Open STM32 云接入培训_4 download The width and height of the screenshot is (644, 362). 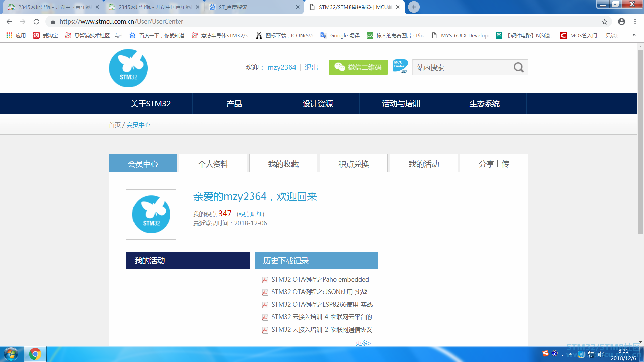pyautogui.click(x=322, y=317)
